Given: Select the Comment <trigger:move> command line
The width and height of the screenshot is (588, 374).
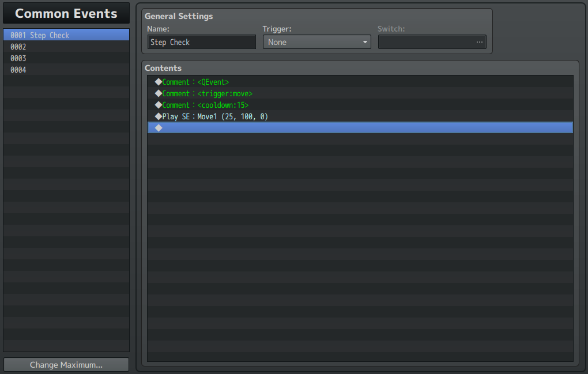Looking at the screenshot, I should [360, 93].
